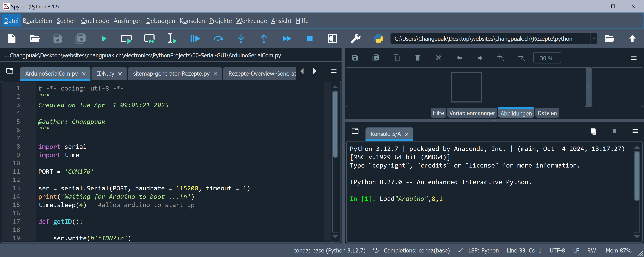Screen dimensions: 644x257
Task: Show the next editor tabs with the right arrow
Action: [314, 71]
